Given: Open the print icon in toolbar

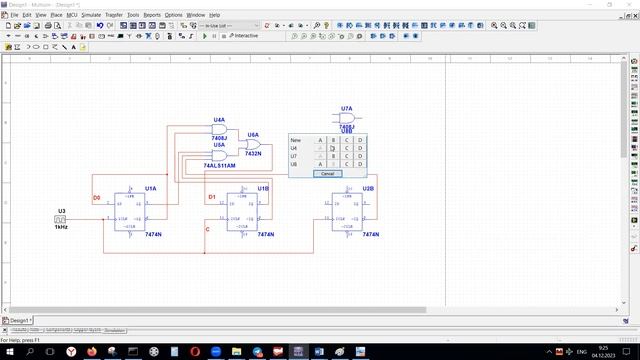Looking at the screenshot, I should coord(48,25).
